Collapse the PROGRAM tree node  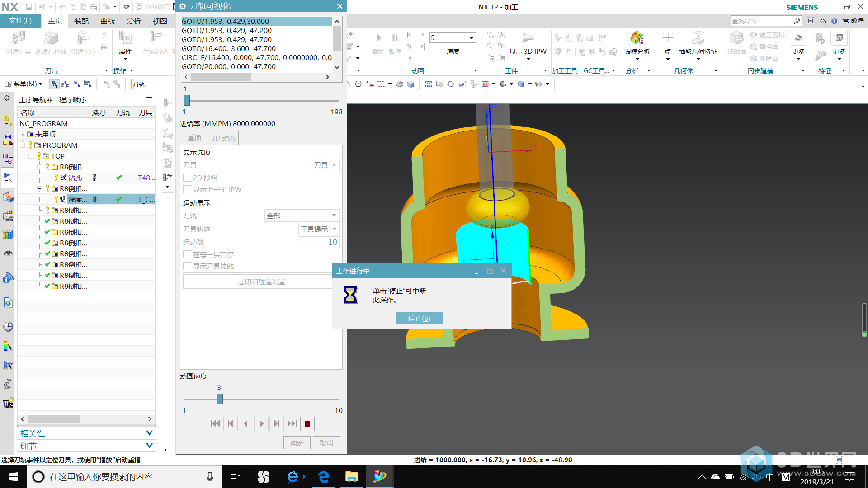pyautogui.click(x=23, y=145)
